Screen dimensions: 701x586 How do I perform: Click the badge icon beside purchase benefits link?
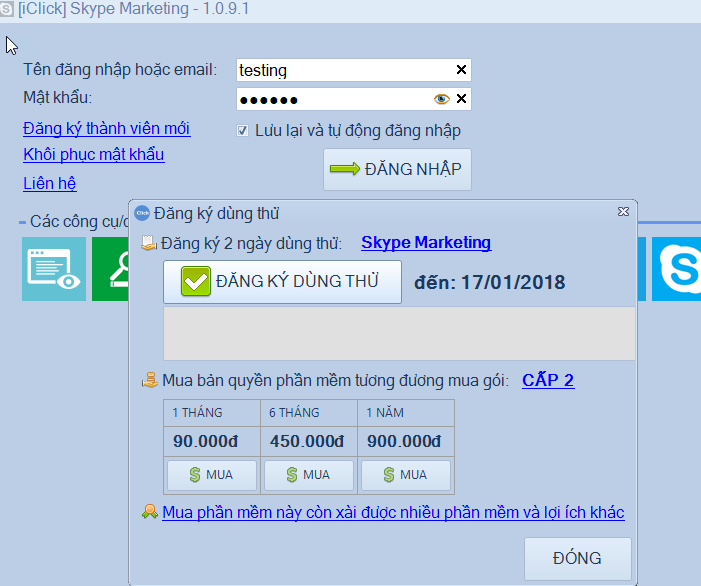[150, 512]
